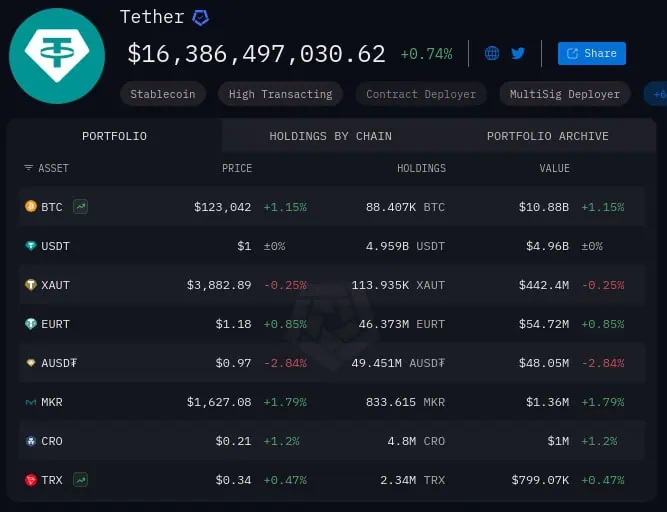Click the XAUT token icon

30,285
